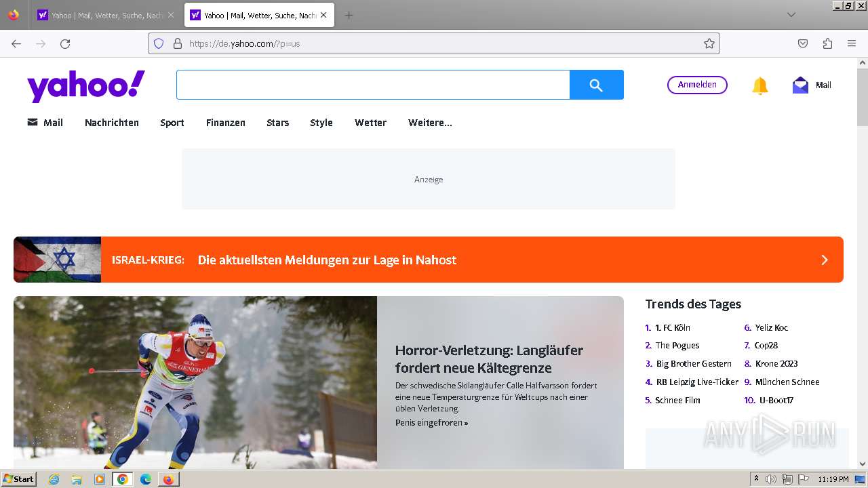Click the banner's right chevron arrow
Viewport: 868px width, 488px height.
click(825, 260)
